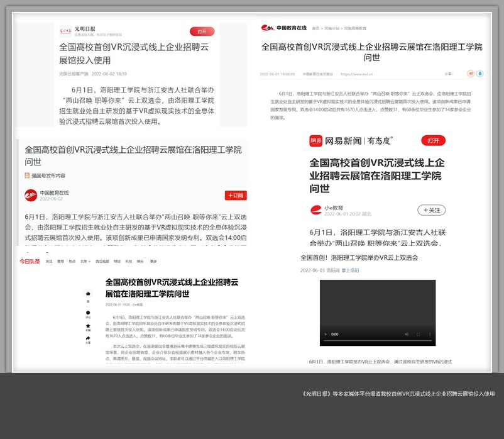Open comments via the comment bubble icon
This screenshot has width=504, height=439.
click(88, 313)
